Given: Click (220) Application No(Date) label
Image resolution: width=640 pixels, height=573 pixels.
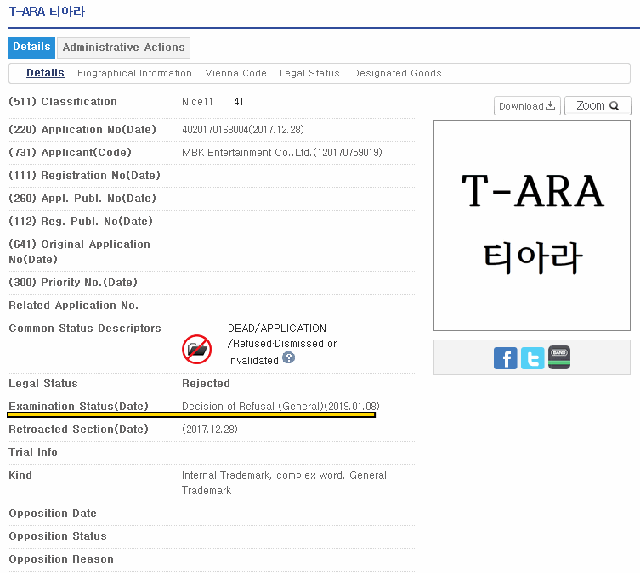Looking at the screenshot, I should tap(82, 129).
